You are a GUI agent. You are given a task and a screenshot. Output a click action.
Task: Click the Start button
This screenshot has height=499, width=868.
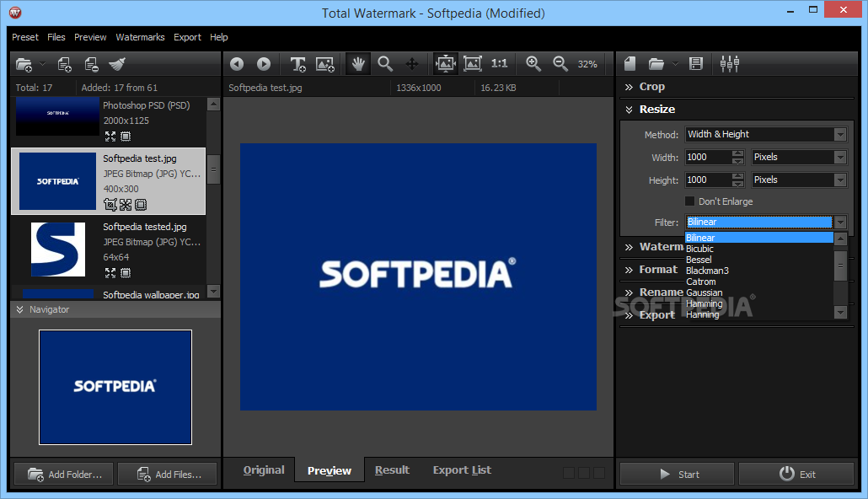click(677, 474)
